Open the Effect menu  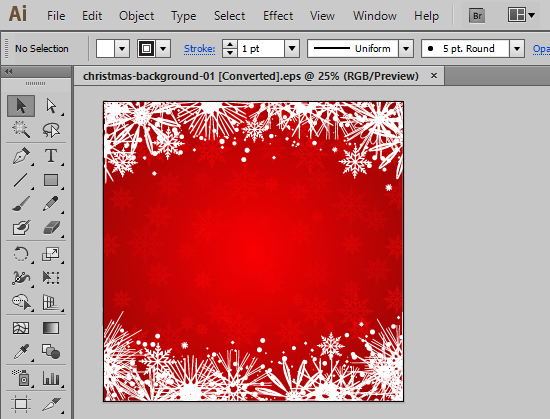coord(278,16)
